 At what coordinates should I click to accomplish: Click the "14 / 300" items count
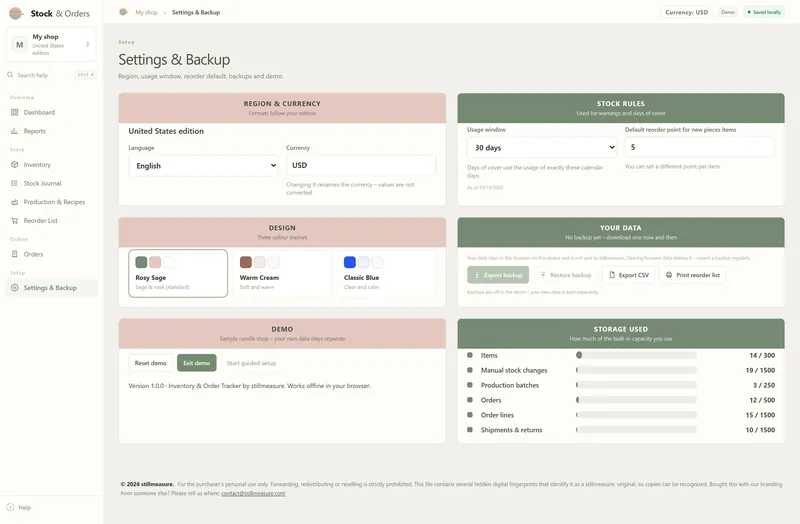(762, 355)
